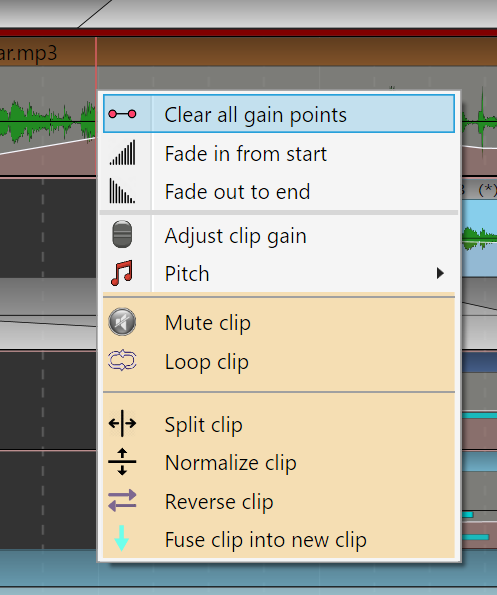This screenshot has height=595, width=497.
Task: Expand the Pitch submenu arrow
Action: coord(440,273)
